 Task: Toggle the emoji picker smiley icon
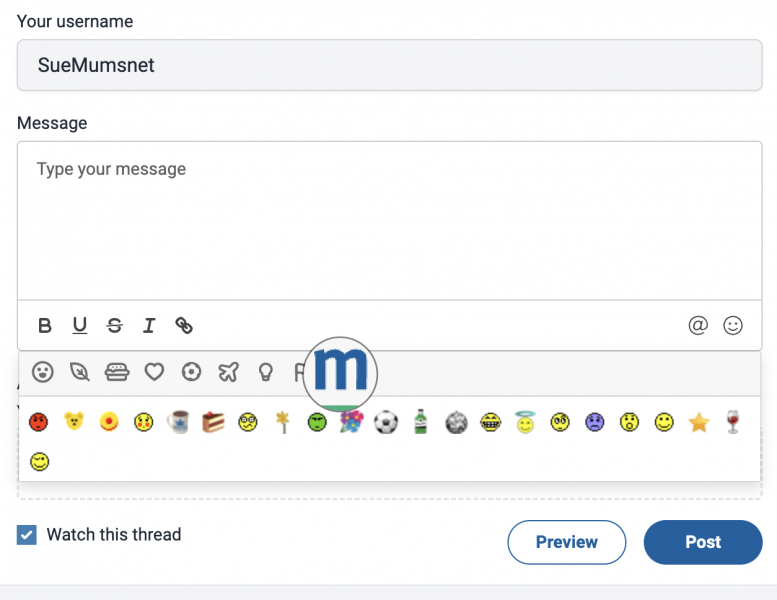tap(733, 325)
